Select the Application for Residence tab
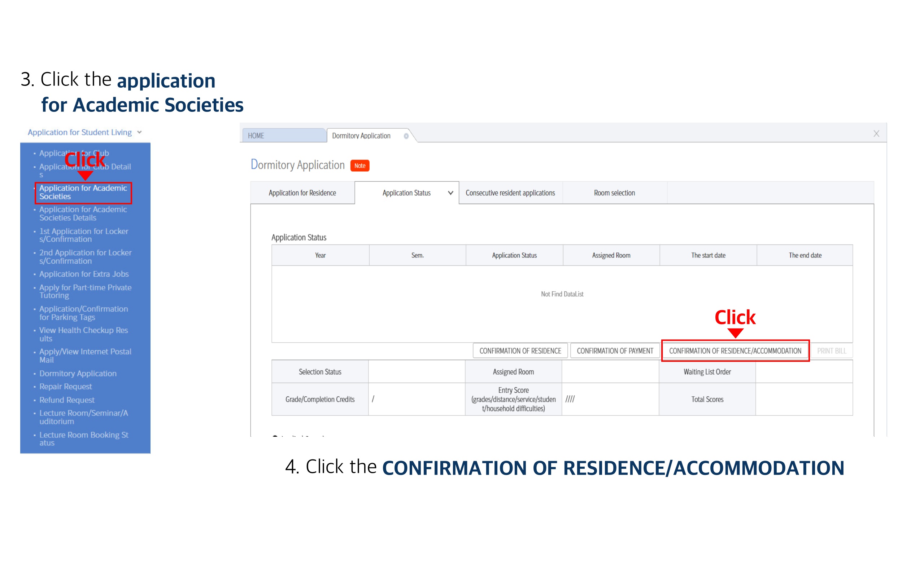924x577 pixels. click(302, 193)
